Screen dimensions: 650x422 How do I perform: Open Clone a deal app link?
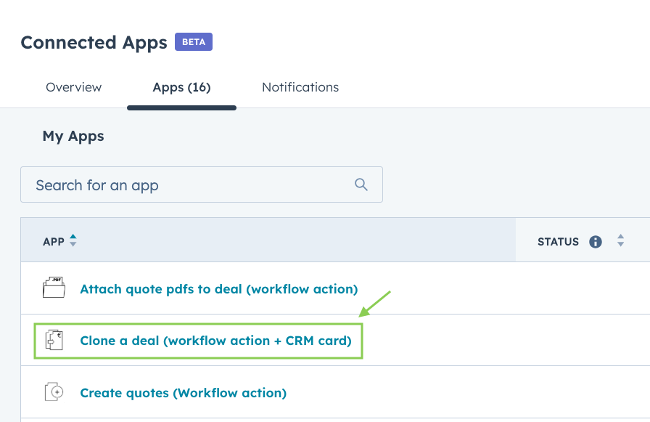(215, 341)
